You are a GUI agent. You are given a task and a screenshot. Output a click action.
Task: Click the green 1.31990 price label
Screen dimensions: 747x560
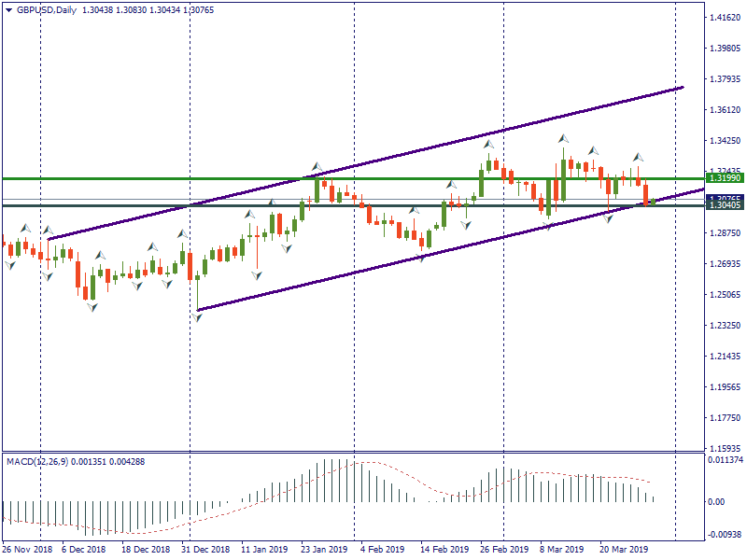(x=725, y=177)
